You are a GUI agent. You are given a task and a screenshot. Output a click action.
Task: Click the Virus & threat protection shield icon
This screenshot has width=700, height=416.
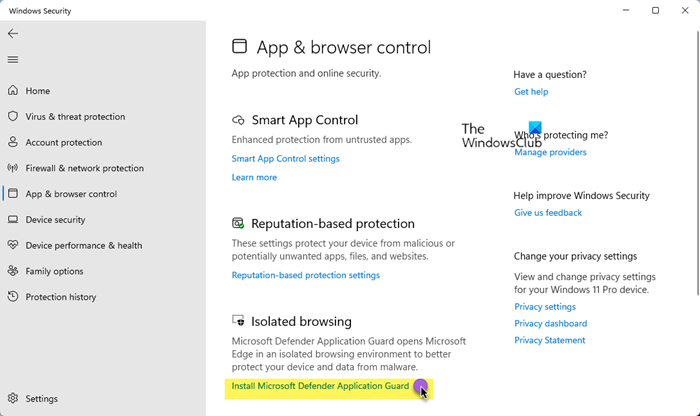pos(13,117)
